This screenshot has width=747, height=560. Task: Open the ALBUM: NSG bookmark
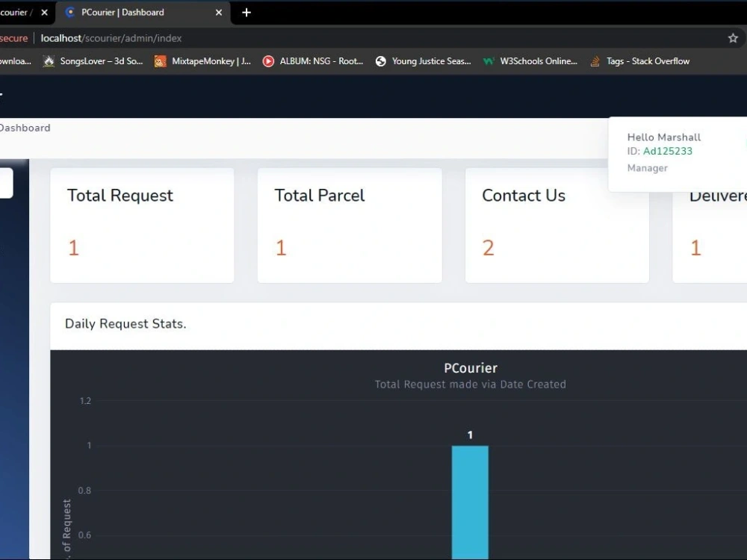pyautogui.click(x=312, y=61)
